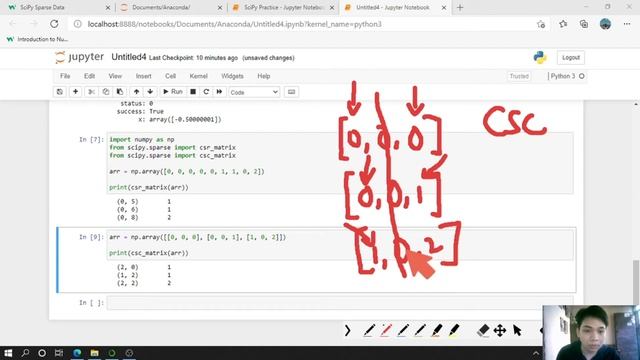
Task: Select the move annotation toolbar icon
Action: (500, 330)
